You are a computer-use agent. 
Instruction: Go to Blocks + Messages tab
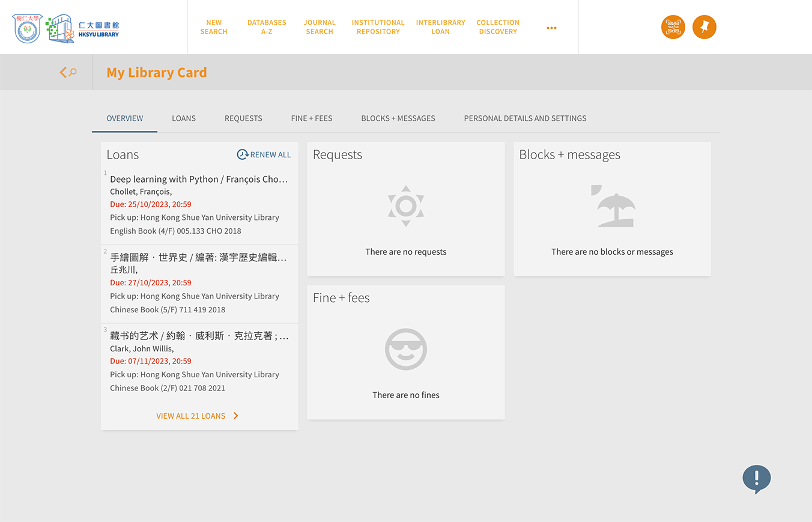click(x=398, y=118)
